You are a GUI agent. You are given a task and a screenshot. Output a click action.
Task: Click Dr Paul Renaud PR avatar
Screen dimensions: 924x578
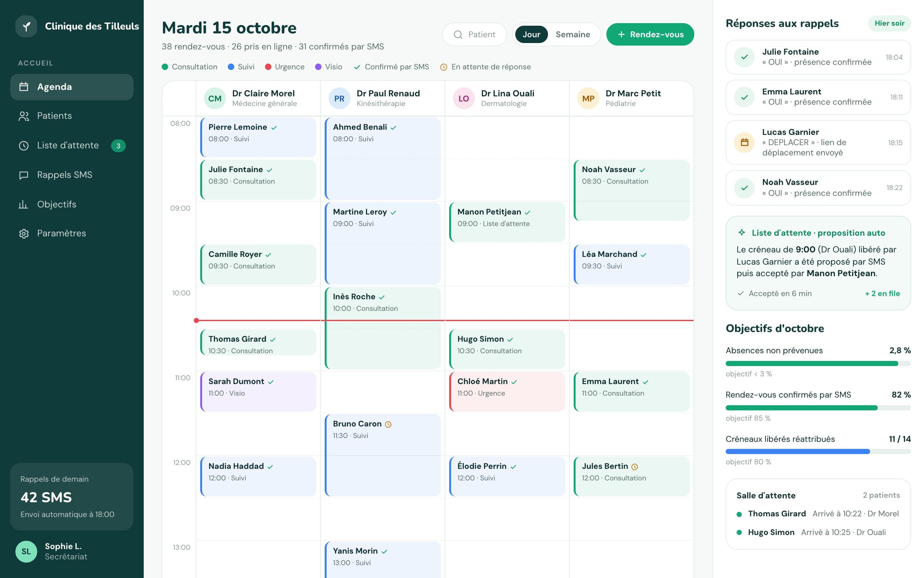pos(339,99)
